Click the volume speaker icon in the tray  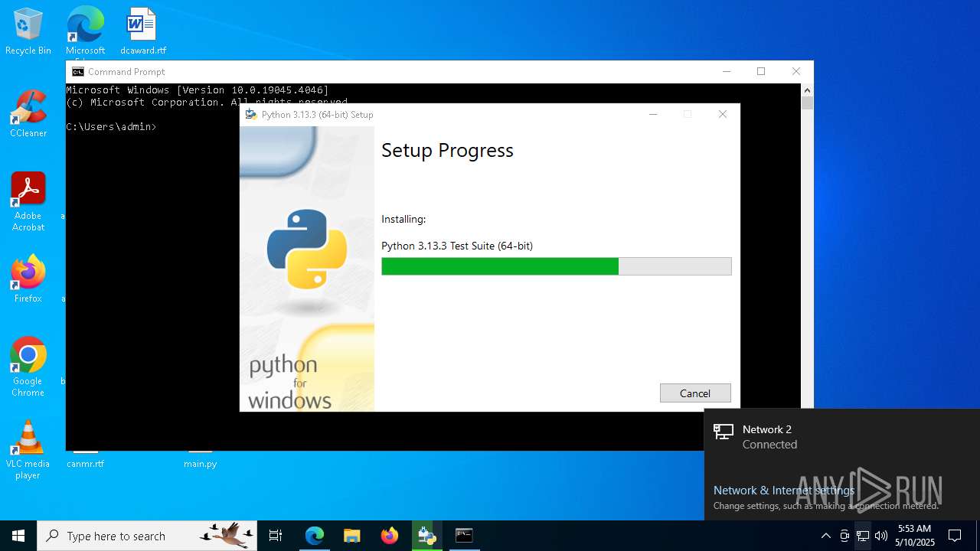coord(881,536)
